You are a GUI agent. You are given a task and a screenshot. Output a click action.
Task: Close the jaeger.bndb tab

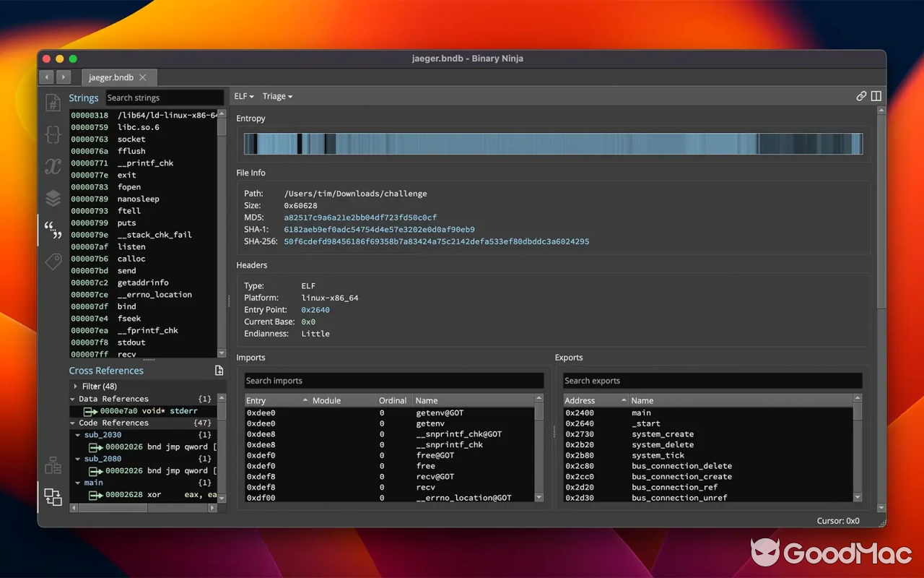(x=142, y=77)
